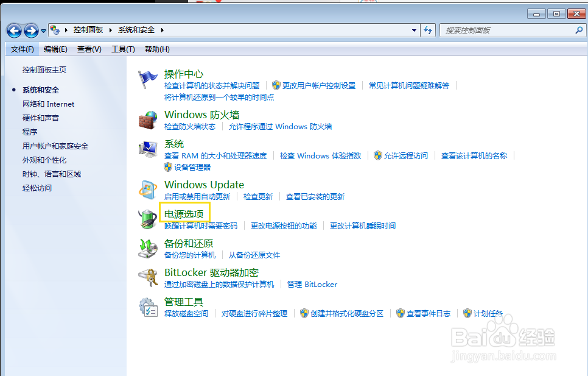
Task: Click the shield icon beside 设备管理器
Action: coord(167,167)
